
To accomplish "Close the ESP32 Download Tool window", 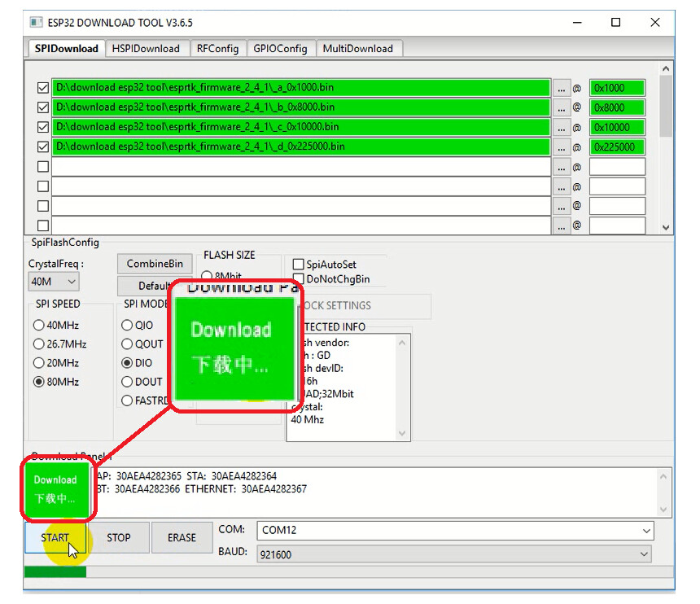I will click(x=655, y=22).
